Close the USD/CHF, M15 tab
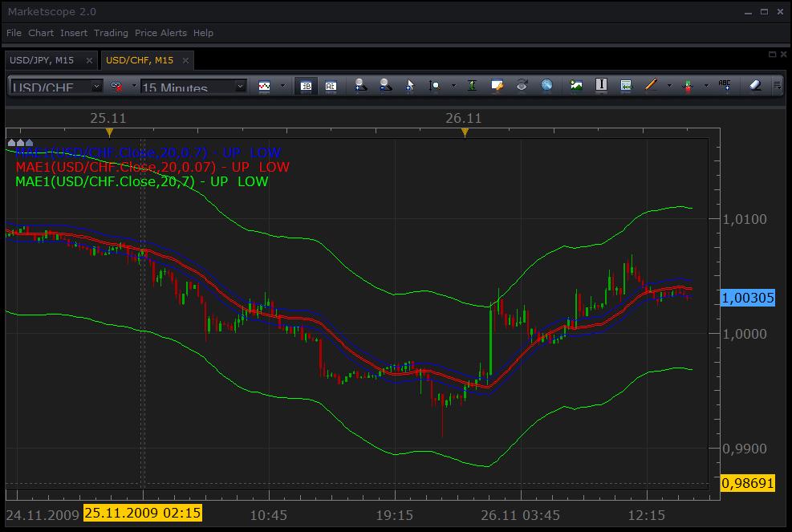Viewport: 792px width, 532px height. click(185, 61)
